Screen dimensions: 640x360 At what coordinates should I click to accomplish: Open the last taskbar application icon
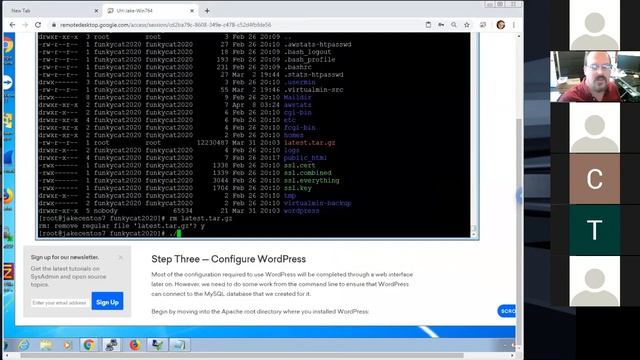click(180, 345)
